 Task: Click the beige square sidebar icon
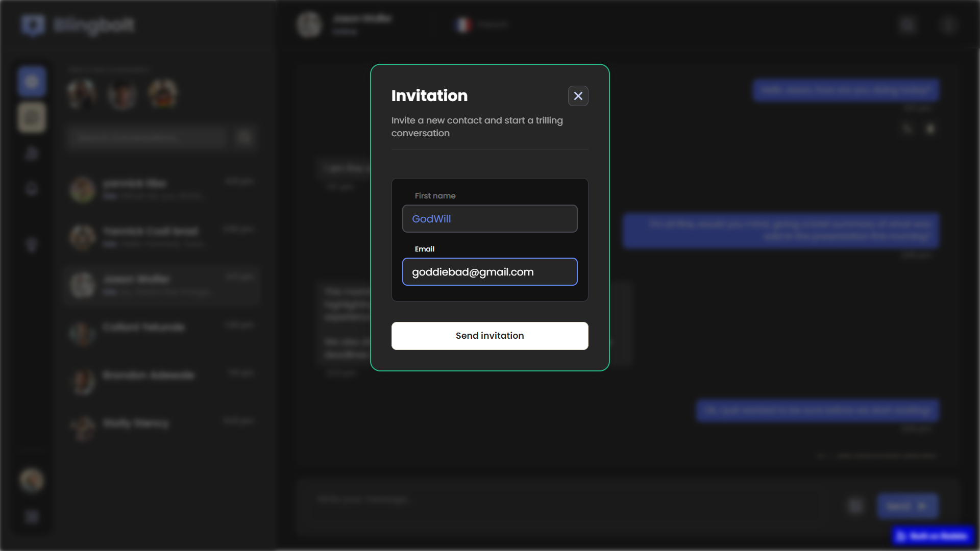(32, 118)
